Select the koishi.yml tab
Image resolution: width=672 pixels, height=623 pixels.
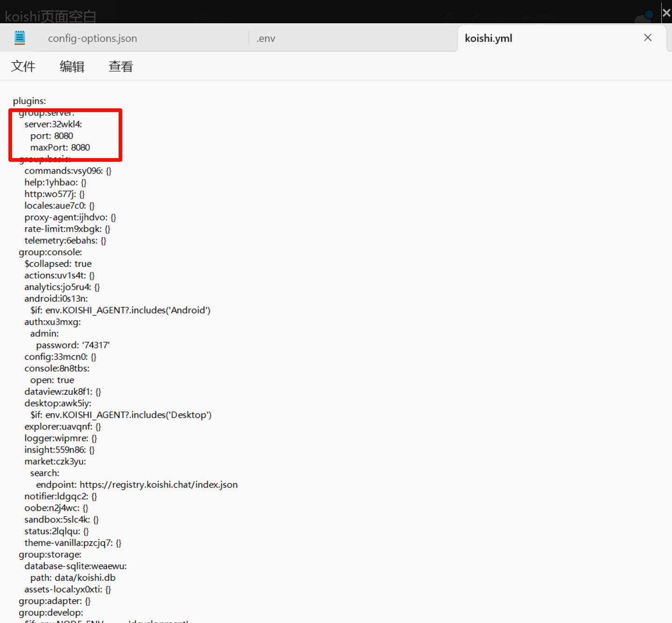[488, 38]
